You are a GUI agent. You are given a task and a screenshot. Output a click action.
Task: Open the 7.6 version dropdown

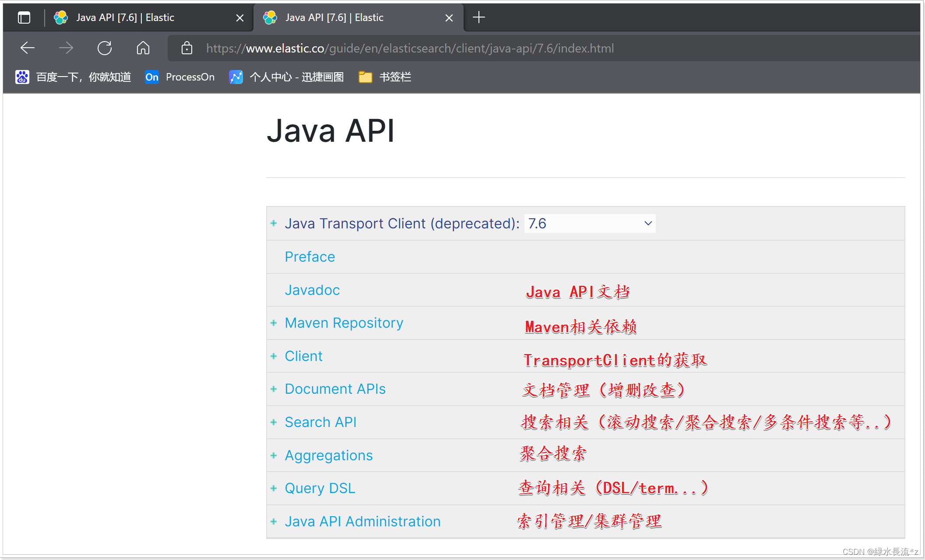[x=590, y=224]
